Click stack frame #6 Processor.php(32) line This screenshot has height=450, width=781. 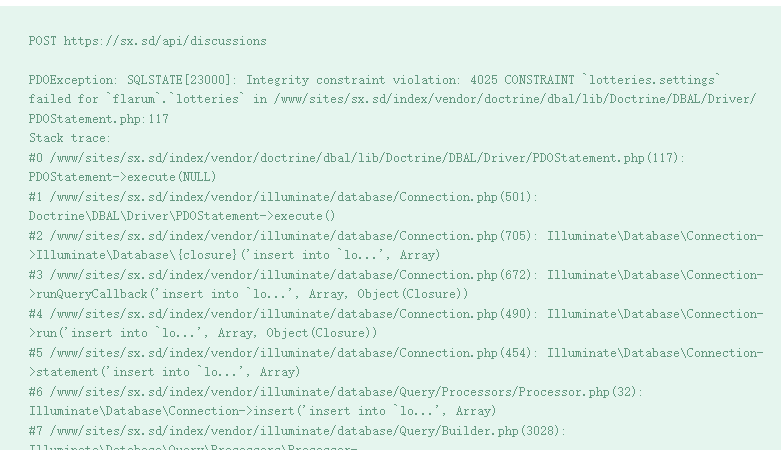[x=336, y=392]
